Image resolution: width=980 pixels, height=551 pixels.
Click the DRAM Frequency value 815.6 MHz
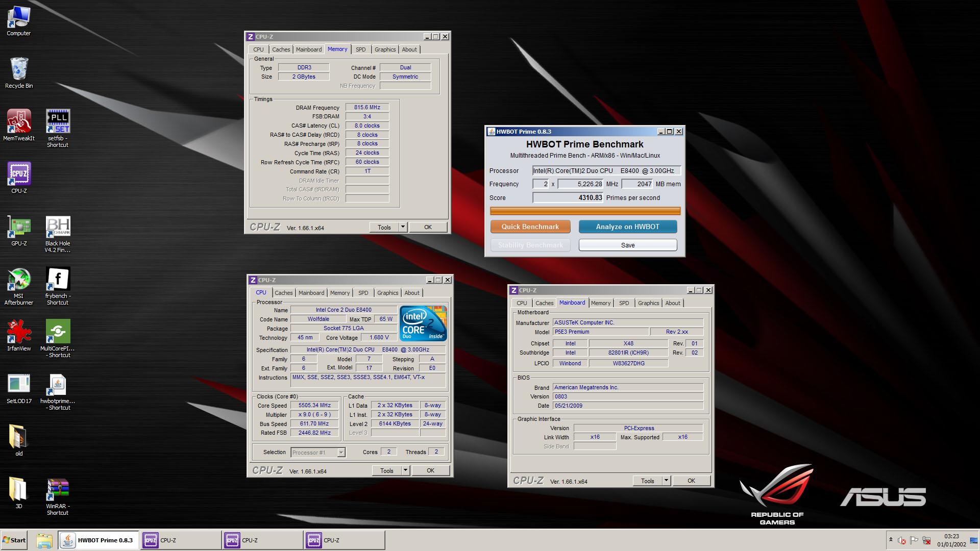pos(367,108)
